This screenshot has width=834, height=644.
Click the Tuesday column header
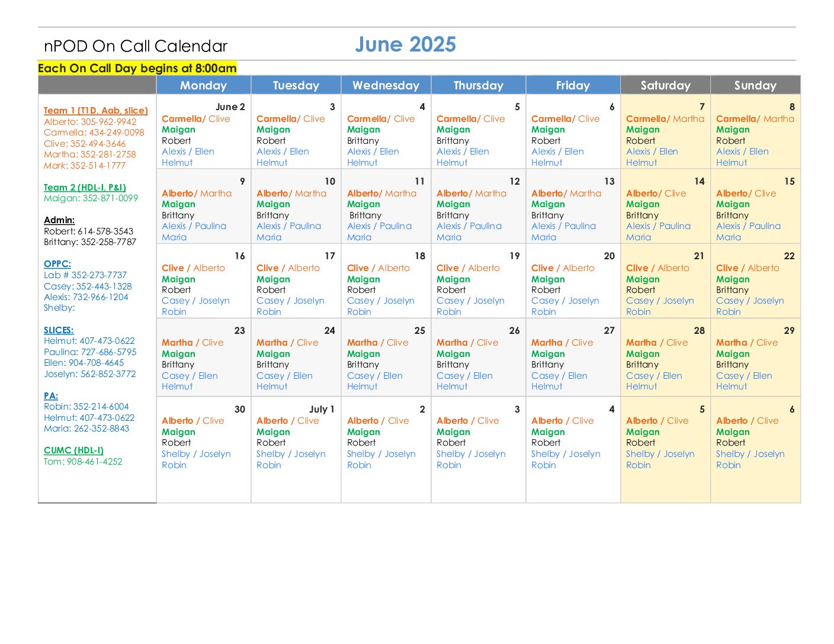tap(296, 85)
